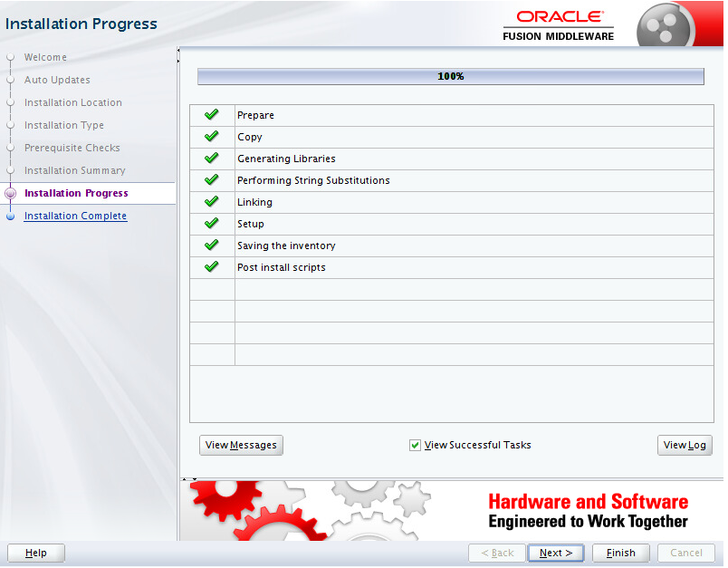Select the Saving the inventory row text
This screenshot has height=568, width=728.
(x=286, y=245)
